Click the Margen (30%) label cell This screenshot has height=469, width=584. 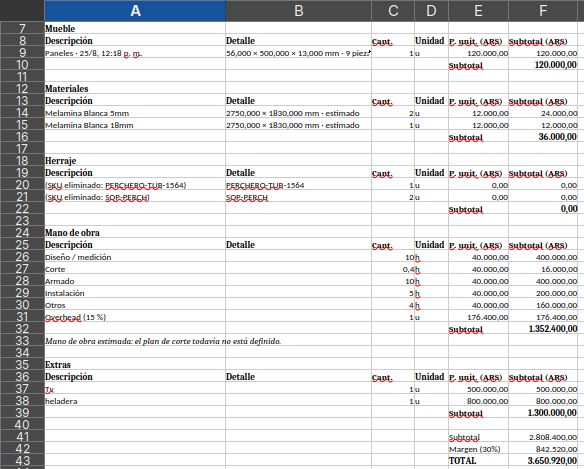[478, 449]
